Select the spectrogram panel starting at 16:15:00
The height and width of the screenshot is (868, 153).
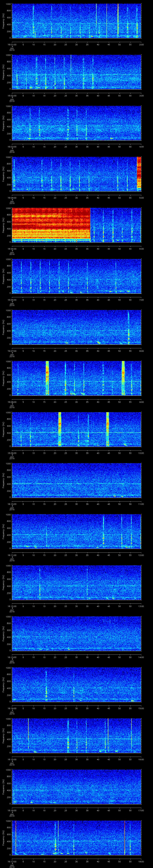tap(76, 736)
